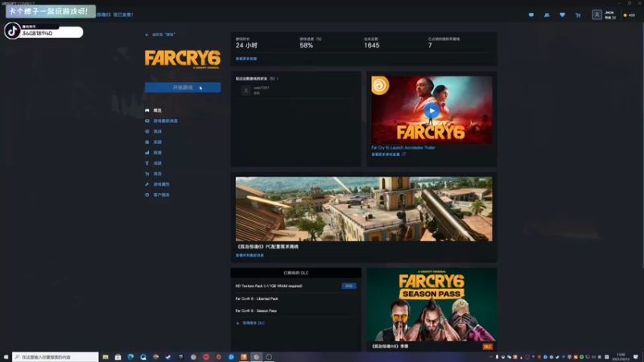644x362 pixels.
Task: Open the rewards item in sidebar
Action: coord(153,142)
